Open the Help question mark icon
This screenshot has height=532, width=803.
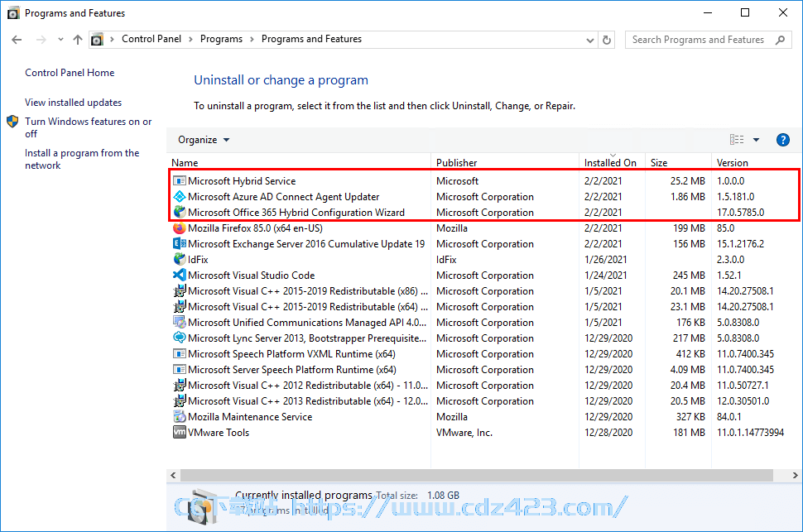tap(782, 140)
